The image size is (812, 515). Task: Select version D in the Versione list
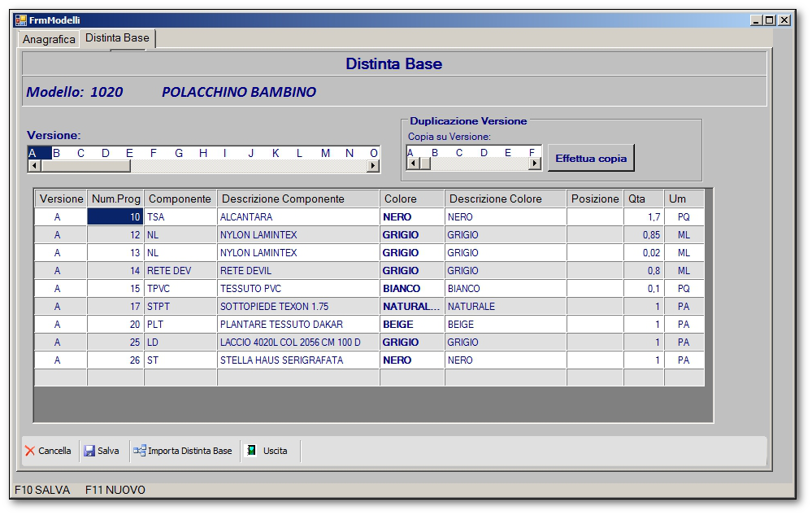click(105, 153)
